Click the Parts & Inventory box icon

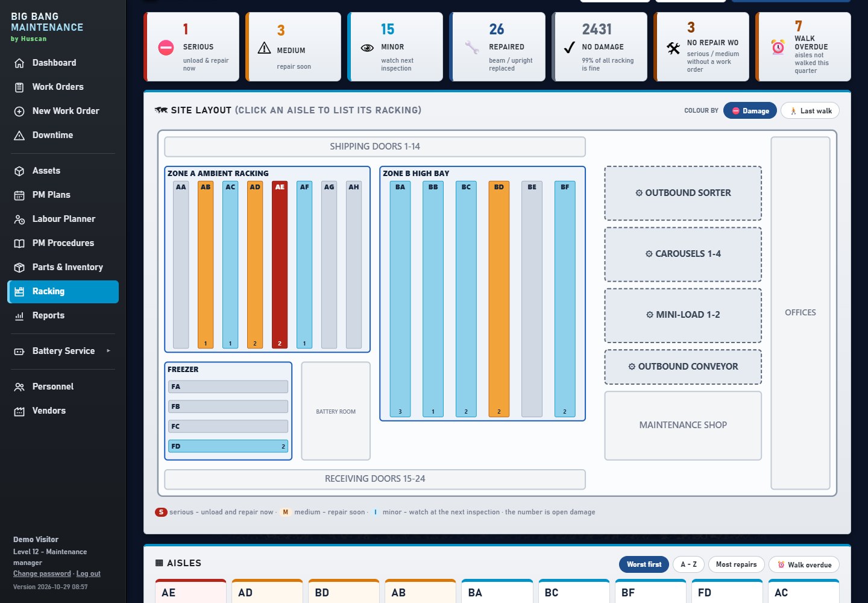tap(19, 267)
